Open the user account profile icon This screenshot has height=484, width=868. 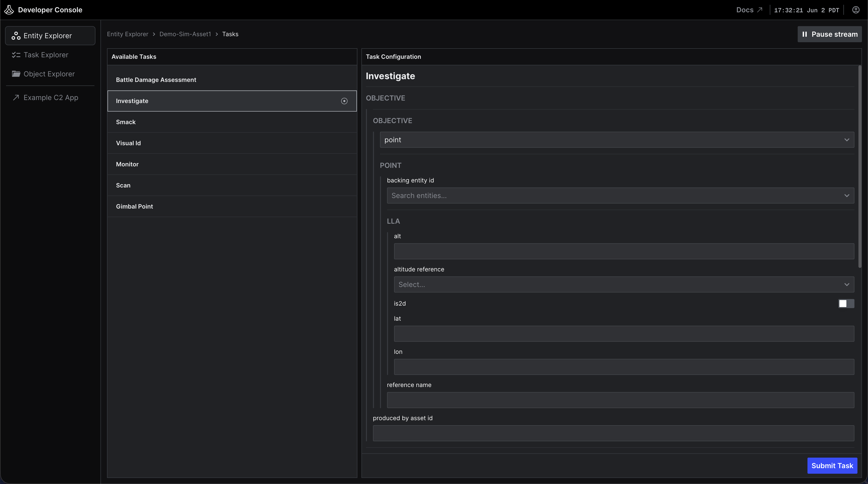click(x=856, y=10)
